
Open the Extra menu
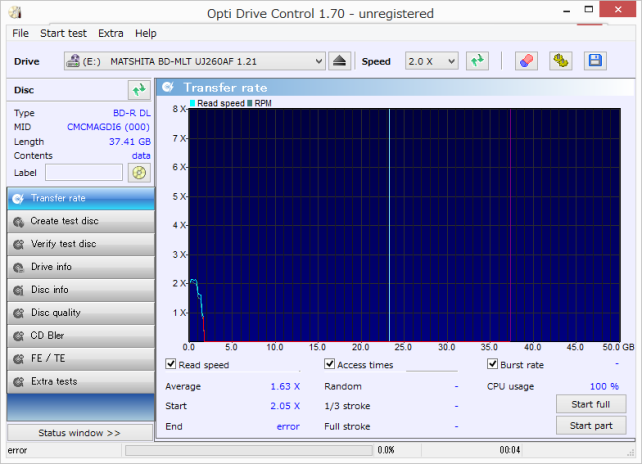pos(110,33)
